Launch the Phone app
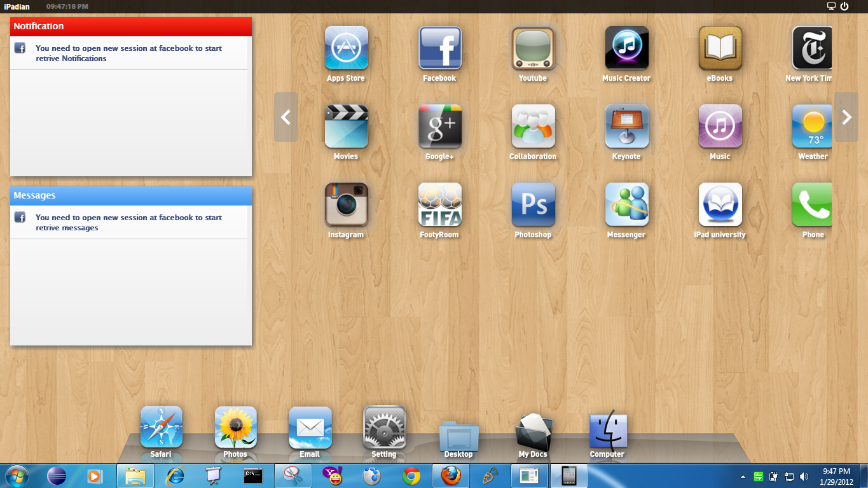 tap(812, 204)
